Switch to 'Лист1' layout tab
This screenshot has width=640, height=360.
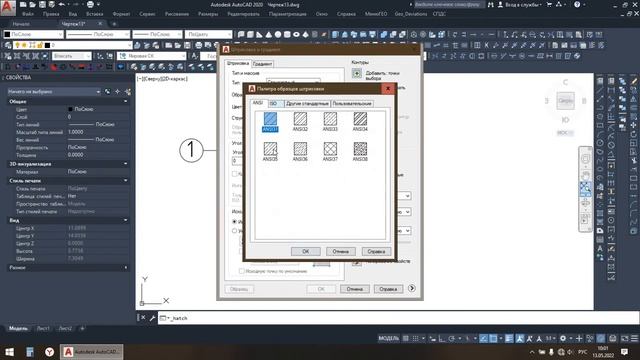[43, 328]
